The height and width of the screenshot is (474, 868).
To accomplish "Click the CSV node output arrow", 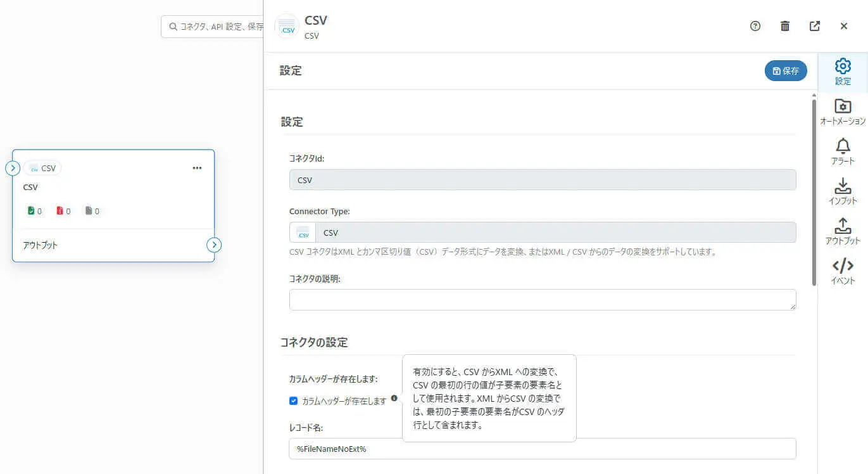I will point(214,245).
